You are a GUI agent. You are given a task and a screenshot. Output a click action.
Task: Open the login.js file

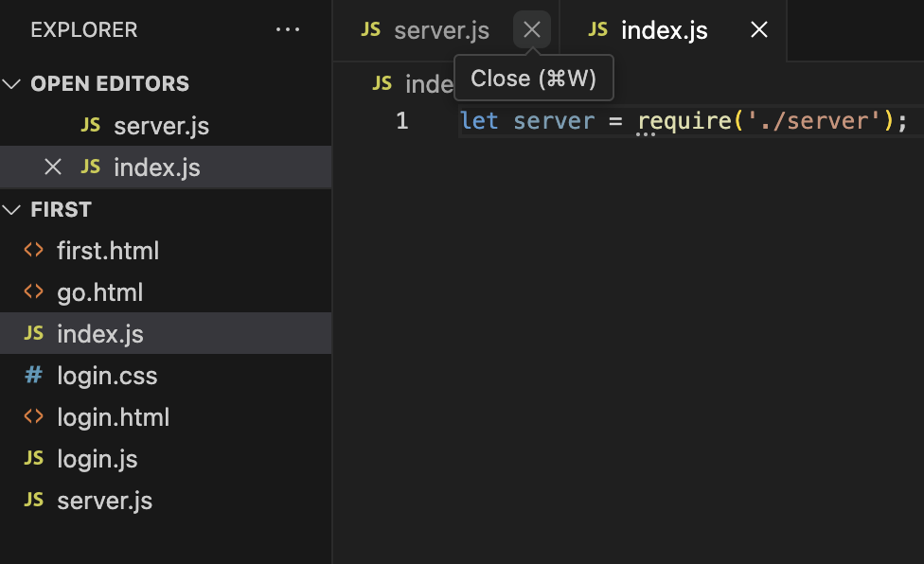pyautogui.click(x=98, y=459)
